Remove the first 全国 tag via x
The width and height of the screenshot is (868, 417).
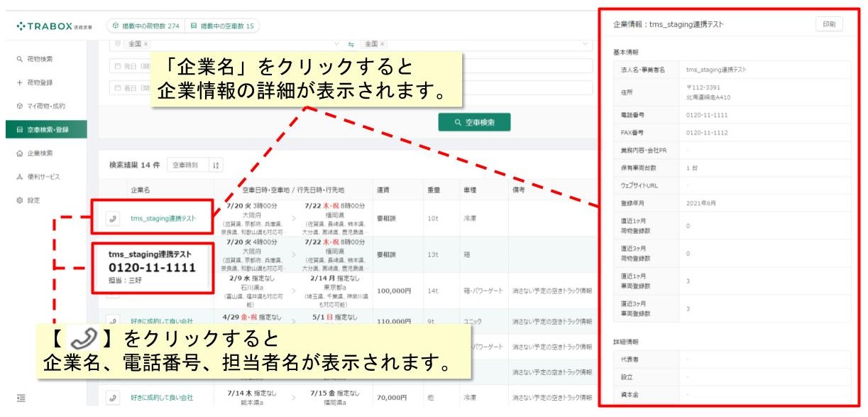point(146,44)
